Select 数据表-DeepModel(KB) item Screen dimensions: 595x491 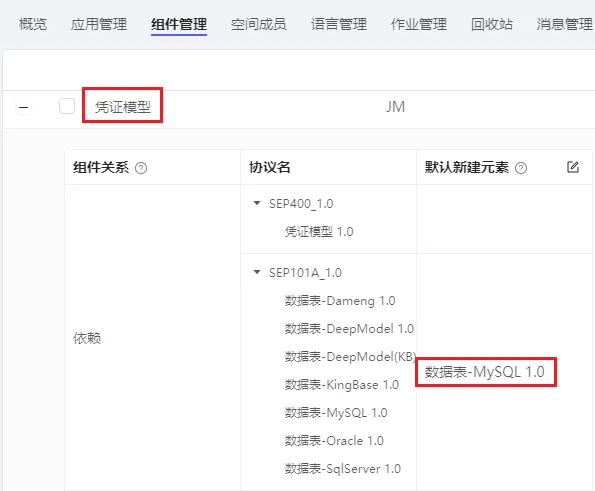click(x=350, y=357)
